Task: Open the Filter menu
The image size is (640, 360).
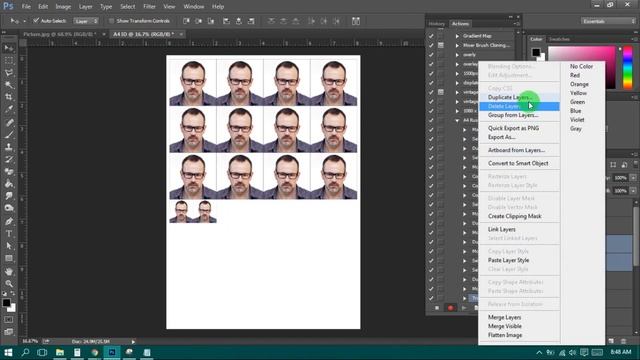Action: coord(149,7)
